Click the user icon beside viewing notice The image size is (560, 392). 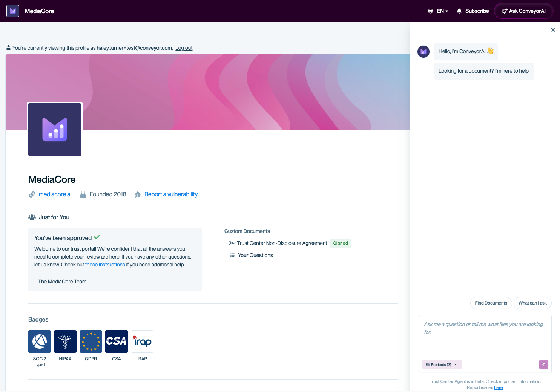pos(8,48)
